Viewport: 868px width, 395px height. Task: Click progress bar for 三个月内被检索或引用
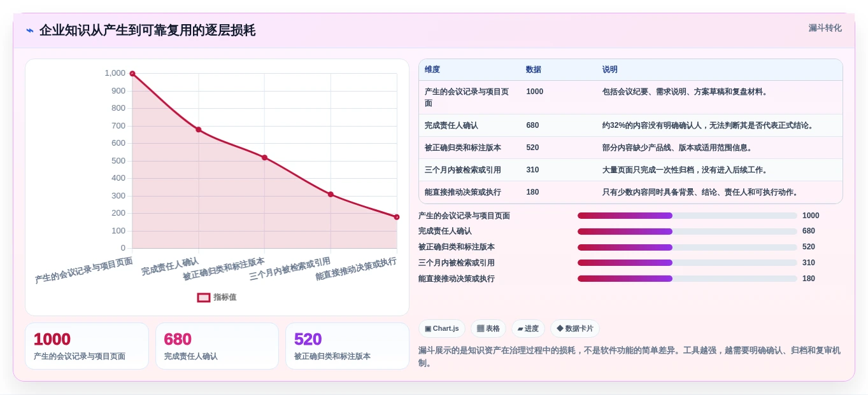(687, 263)
